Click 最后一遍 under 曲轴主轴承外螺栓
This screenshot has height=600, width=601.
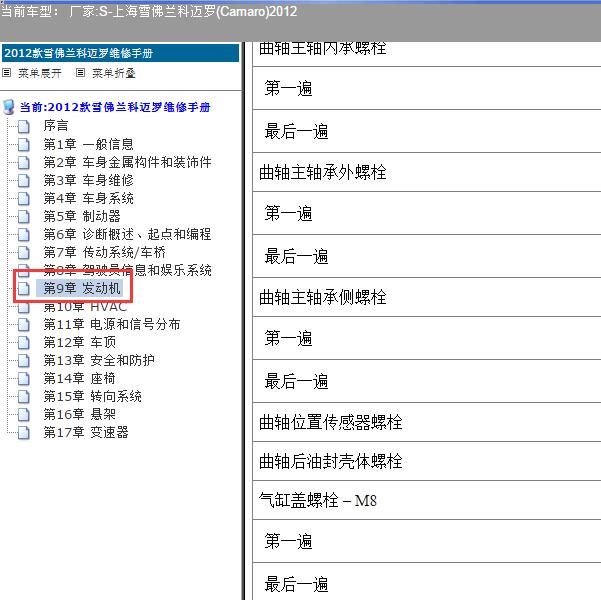pos(297,256)
